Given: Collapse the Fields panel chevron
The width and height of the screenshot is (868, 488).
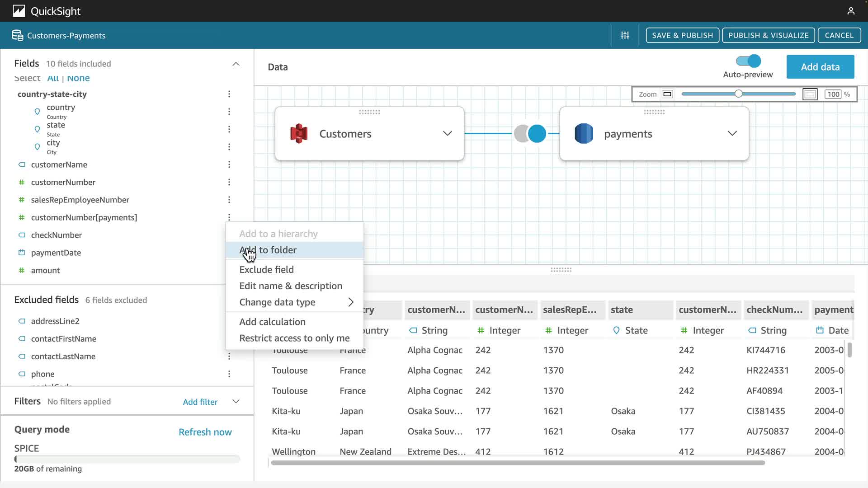Looking at the screenshot, I should [x=236, y=64].
